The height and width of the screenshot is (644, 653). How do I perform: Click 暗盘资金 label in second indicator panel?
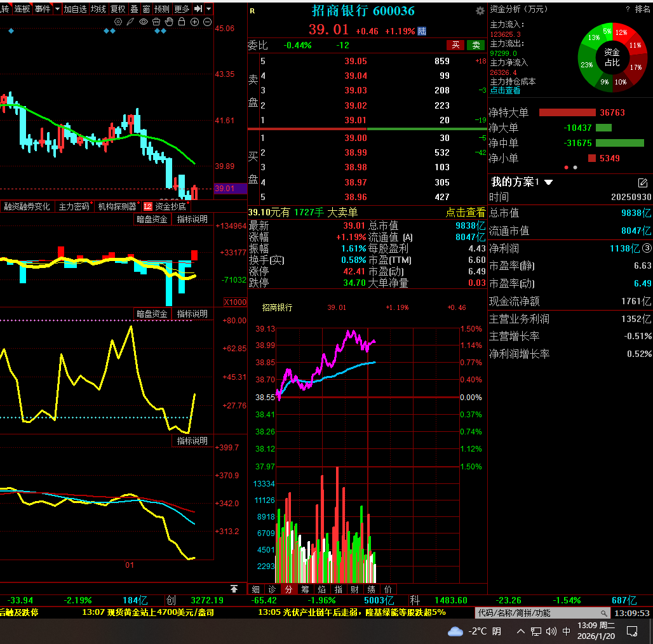click(x=152, y=314)
